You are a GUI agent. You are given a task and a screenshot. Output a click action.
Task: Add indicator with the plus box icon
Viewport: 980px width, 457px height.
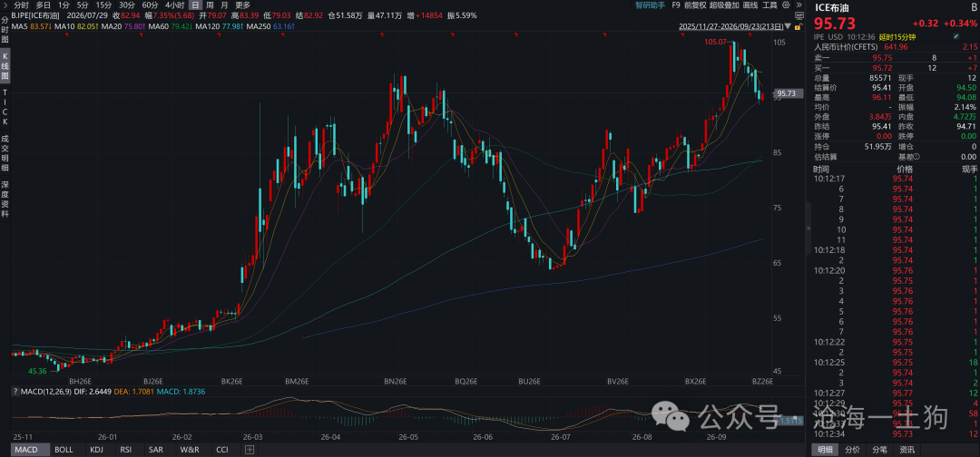click(250, 449)
